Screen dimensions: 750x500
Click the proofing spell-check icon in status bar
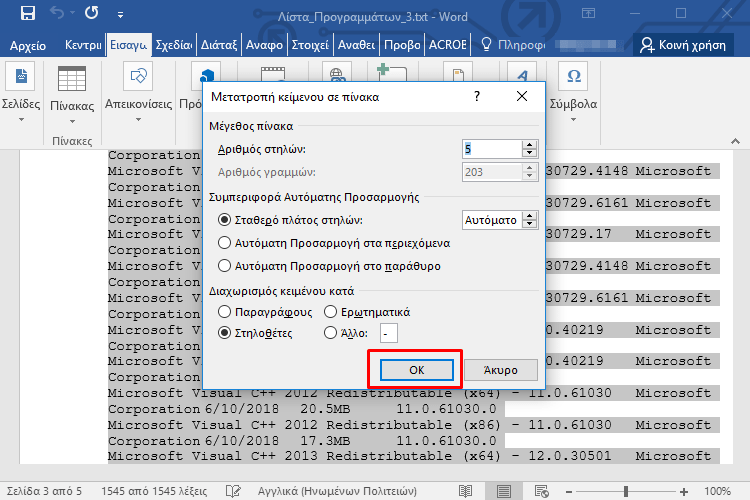click(233, 491)
